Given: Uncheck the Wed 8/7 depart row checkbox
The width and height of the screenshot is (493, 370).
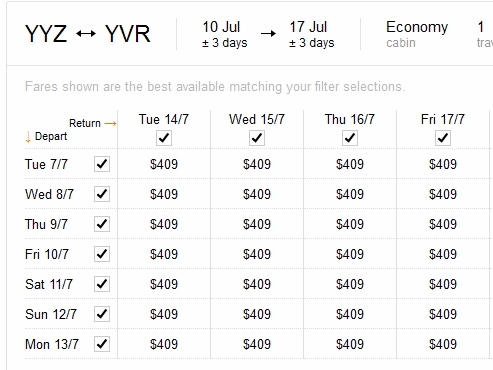Looking at the screenshot, I should [102, 194].
